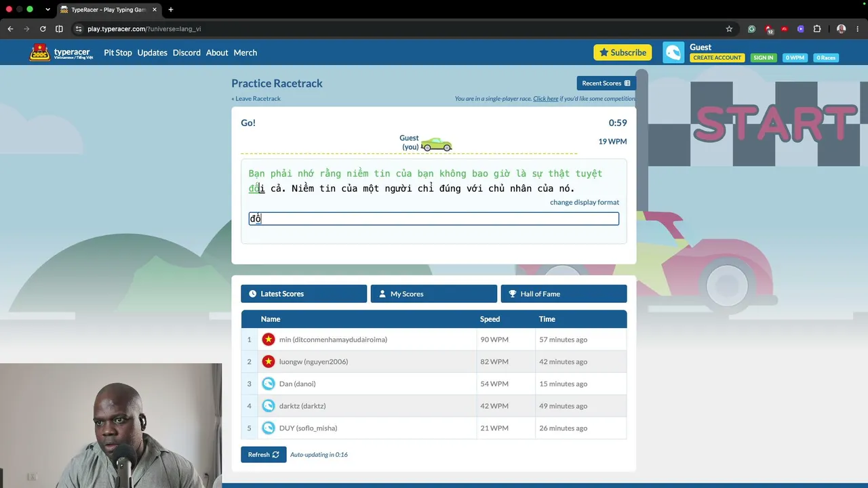Open the Merch page
The width and height of the screenshot is (868, 488).
[245, 53]
